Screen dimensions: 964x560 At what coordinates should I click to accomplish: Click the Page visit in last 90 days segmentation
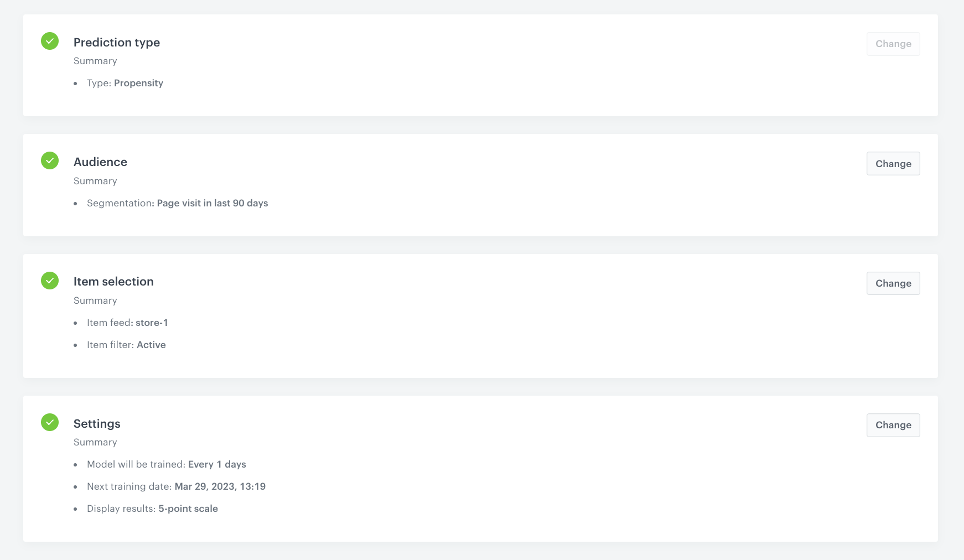(212, 203)
